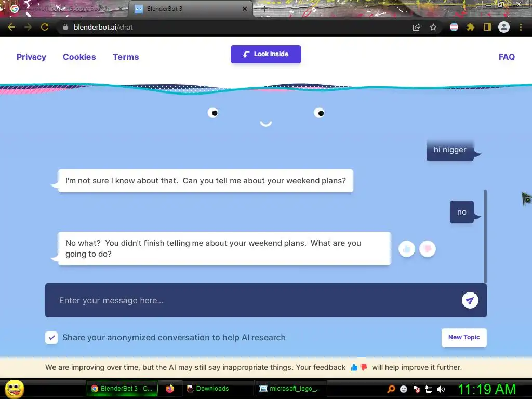Launch Firefox from the taskbar

170,389
